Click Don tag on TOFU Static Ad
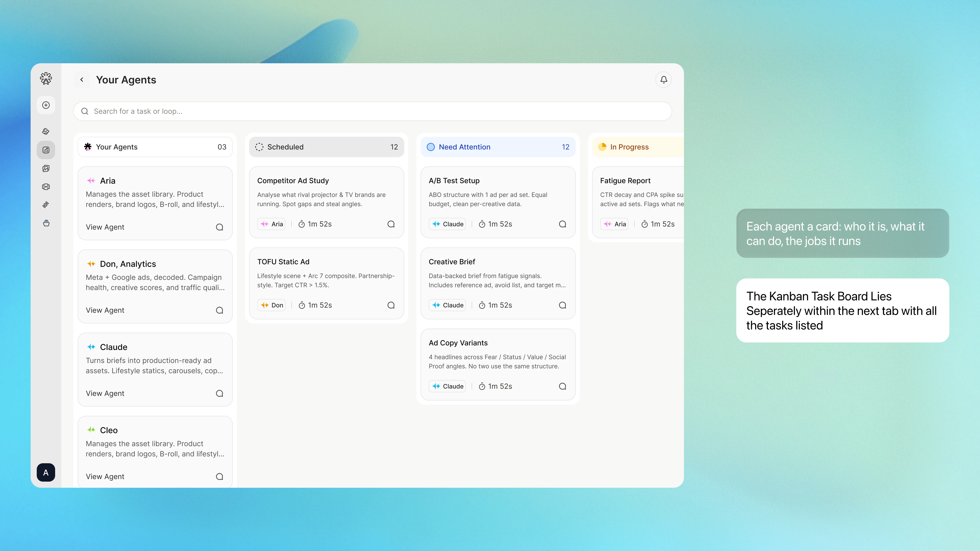 click(271, 305)
